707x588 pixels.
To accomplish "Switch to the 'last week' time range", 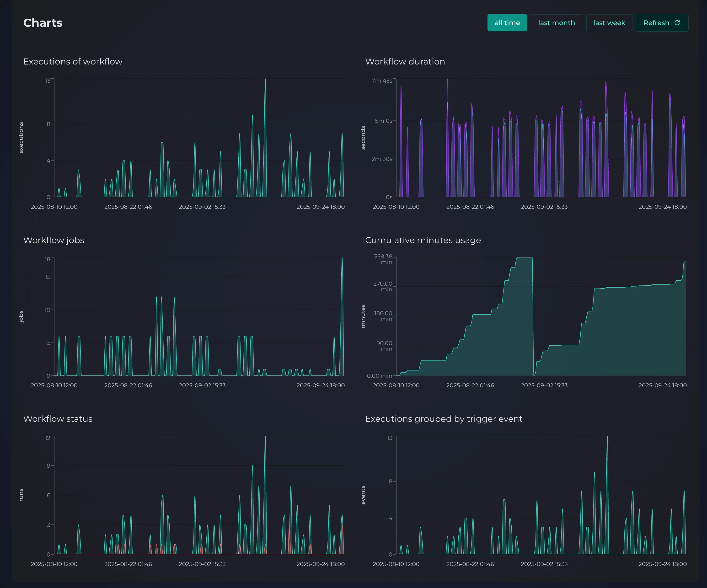I will (609, 22).
